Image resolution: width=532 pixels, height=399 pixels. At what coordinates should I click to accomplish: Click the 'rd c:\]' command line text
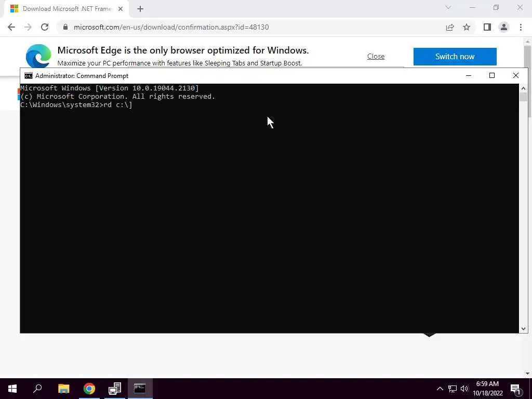118,105
